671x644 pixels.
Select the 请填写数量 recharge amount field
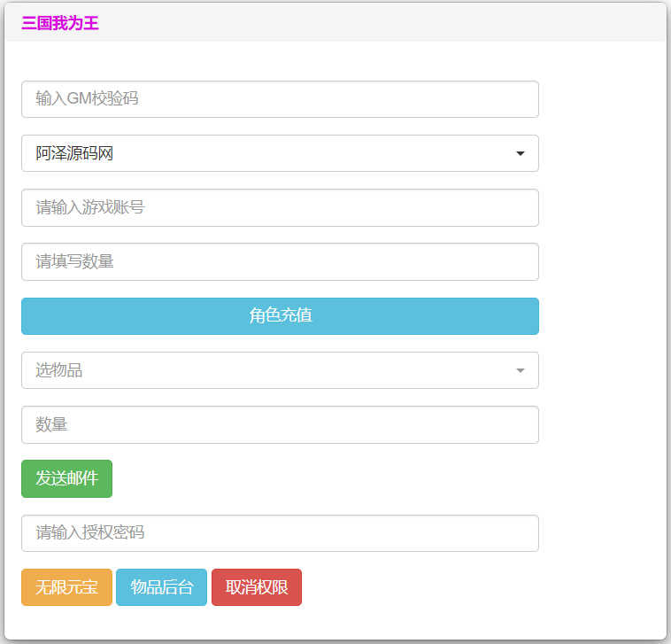tap(280, 261)
